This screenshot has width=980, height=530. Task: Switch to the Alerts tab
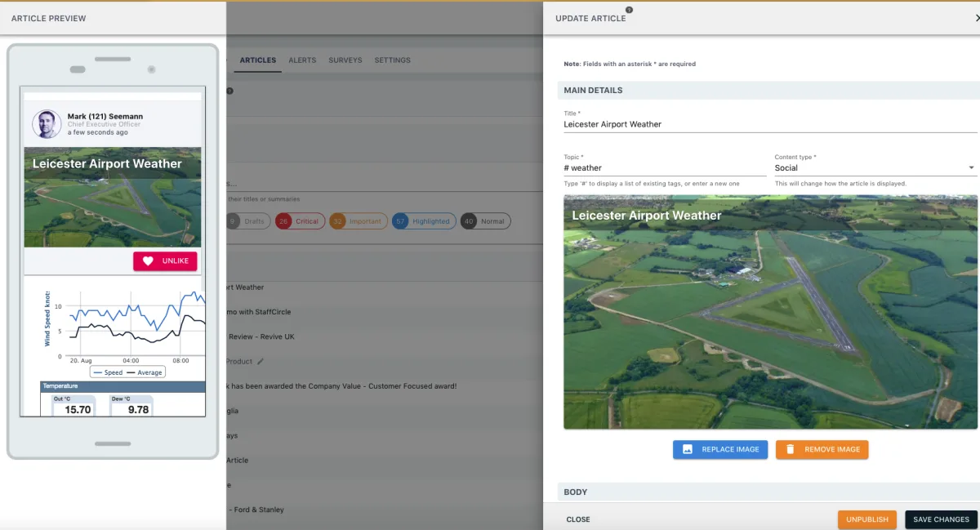[302, 60]
